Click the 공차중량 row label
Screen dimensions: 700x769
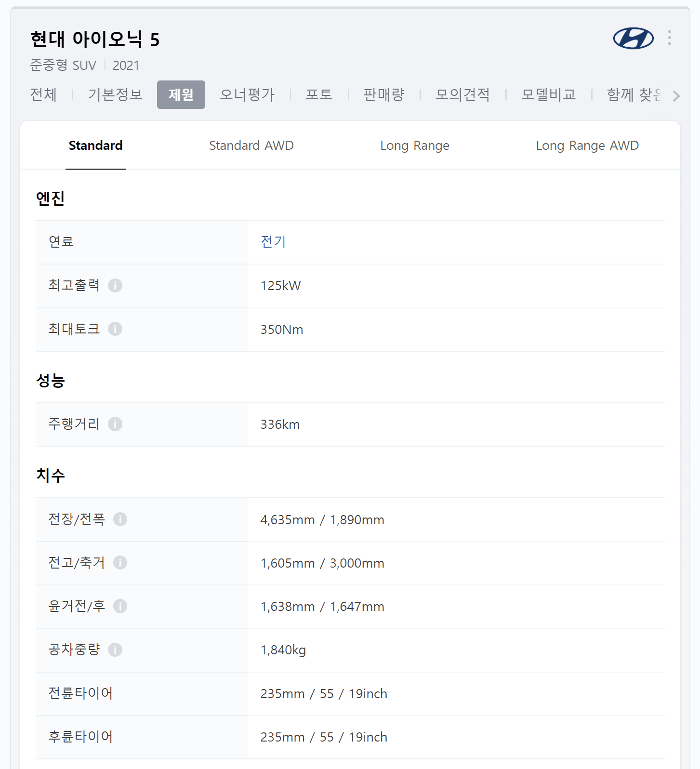tap(74, 650)
